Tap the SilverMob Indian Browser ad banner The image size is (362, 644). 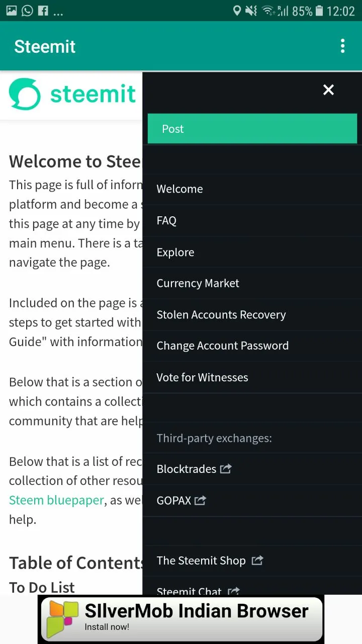pyautogui.click(x=181, y=619)
